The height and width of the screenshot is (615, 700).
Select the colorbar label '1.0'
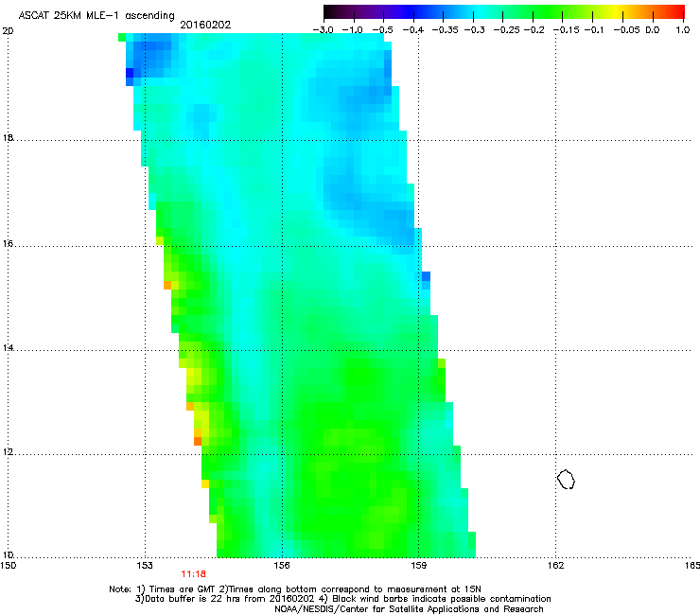(x=683, y=30)
